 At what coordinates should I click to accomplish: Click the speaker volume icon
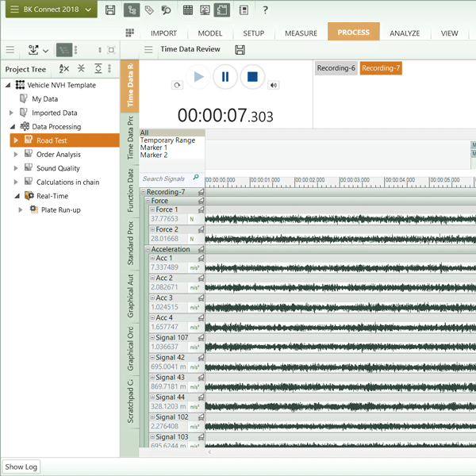[x=274, y=85]
